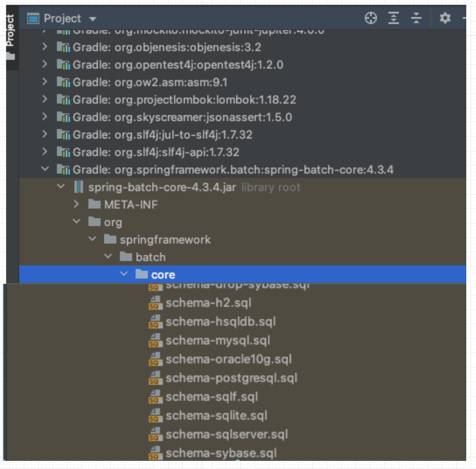The width and height of the screenshot is (476, 469).
Task: Click the locate/select opened file crosshair icon
Action: [x=371, y=18]
